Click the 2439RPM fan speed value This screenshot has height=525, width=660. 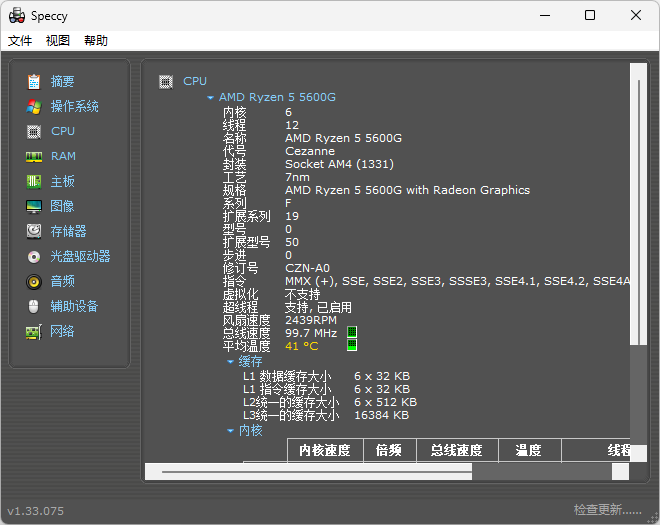[311, 320]
